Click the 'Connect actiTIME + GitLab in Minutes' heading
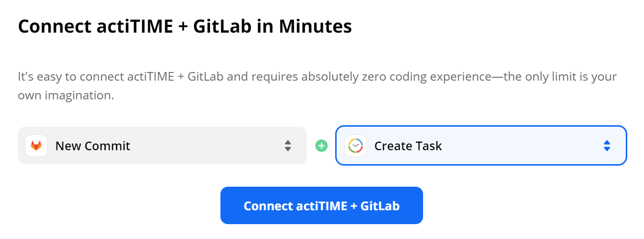Image resolution: width=644 pixels, height=239 pixels. pyautogui.click(x=185, y=26)
